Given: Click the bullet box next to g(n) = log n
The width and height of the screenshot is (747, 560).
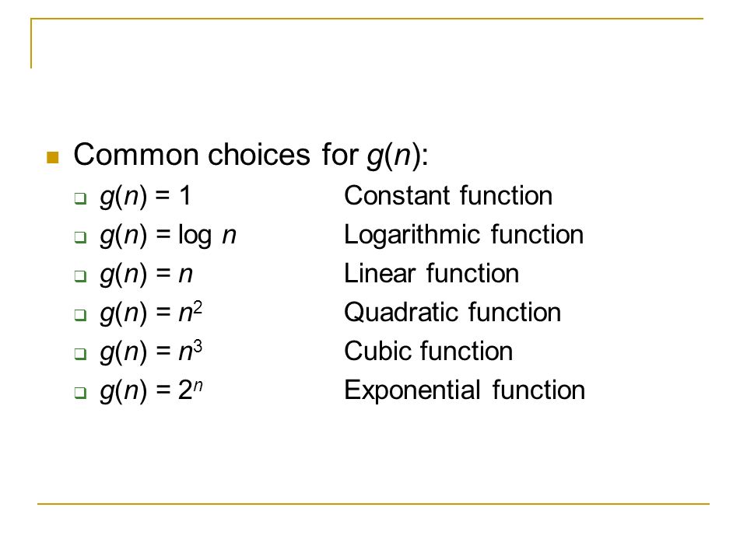Looking at the screenshot, I should coord(80,237).
